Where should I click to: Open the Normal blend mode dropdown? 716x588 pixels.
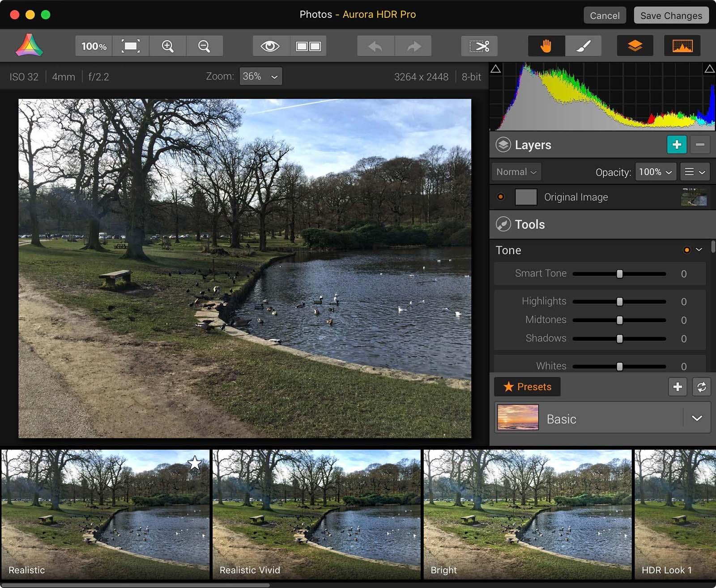516,172
